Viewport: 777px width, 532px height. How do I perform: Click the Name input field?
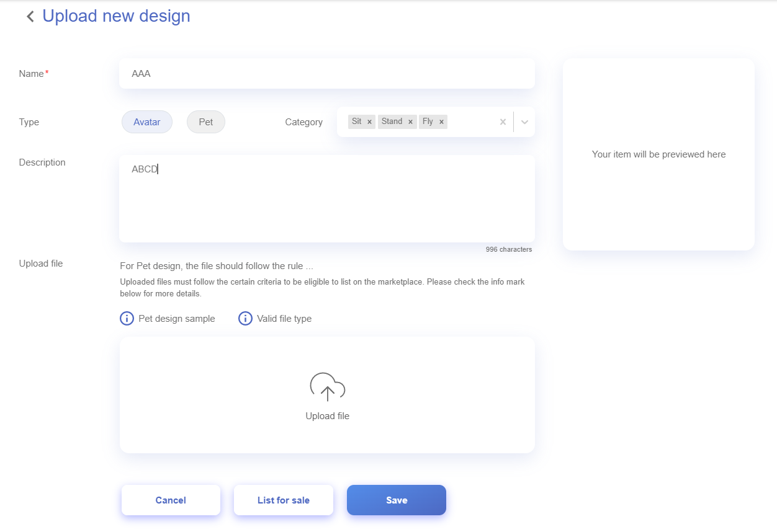click(326, 74)
